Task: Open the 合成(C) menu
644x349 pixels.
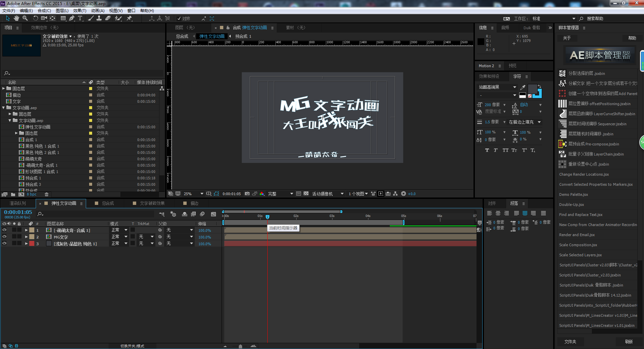Action: coord(44,11)
